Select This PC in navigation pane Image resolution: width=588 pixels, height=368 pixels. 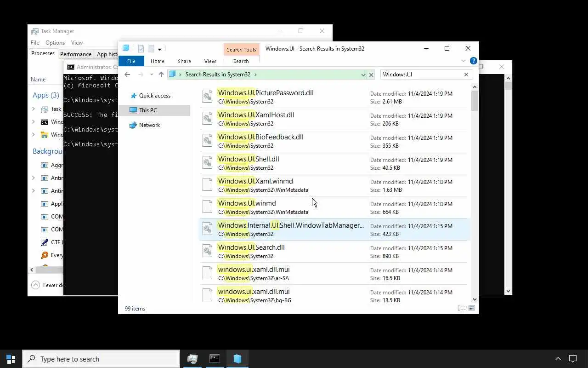154,110
